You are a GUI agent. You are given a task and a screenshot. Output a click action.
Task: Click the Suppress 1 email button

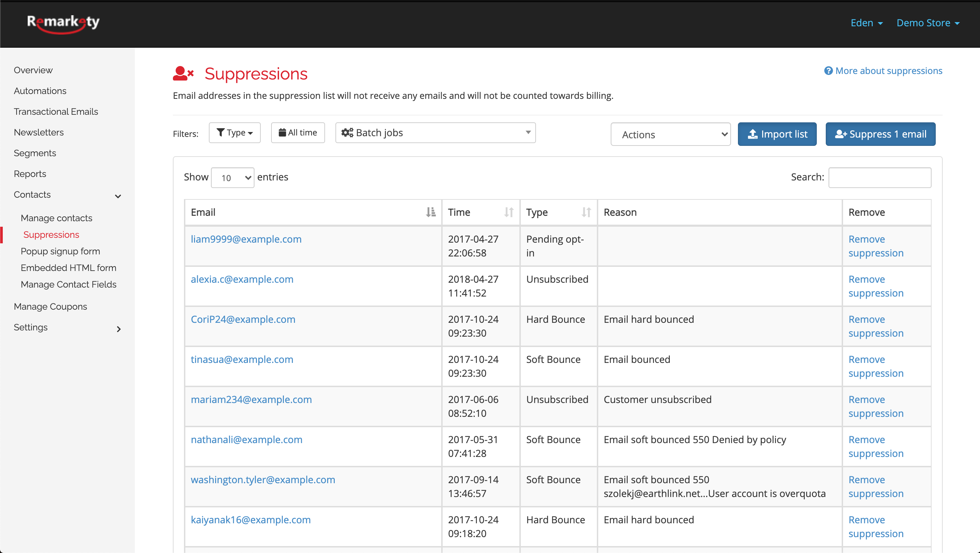[x=881, y=134]
